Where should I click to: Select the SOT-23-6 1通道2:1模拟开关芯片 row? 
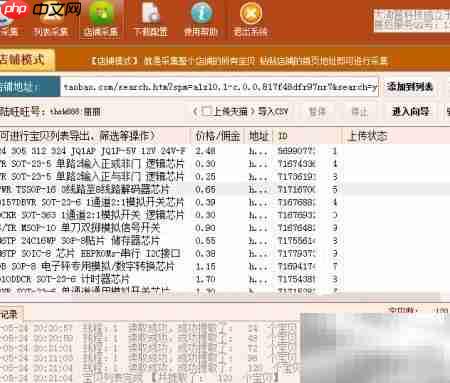click(225, 202)
